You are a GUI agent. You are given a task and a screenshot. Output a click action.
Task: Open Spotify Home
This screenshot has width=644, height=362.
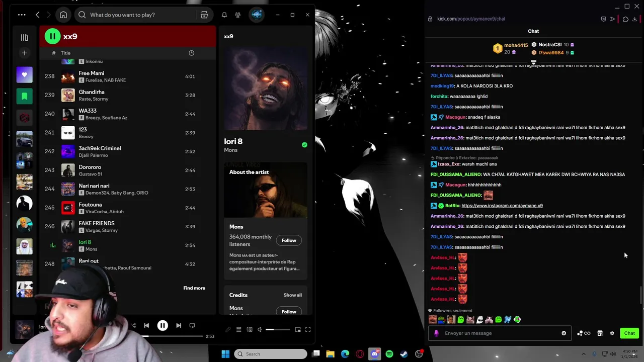pos(63,15)
